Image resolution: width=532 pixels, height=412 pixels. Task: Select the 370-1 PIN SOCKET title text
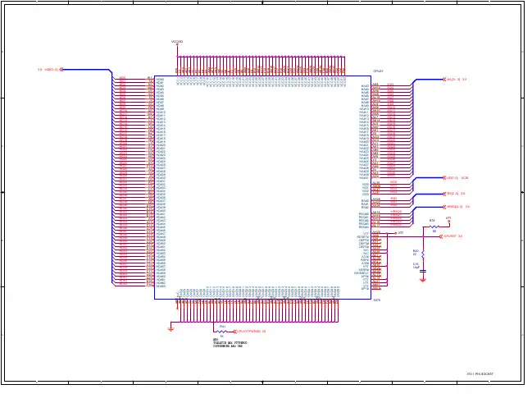[480, 374]
